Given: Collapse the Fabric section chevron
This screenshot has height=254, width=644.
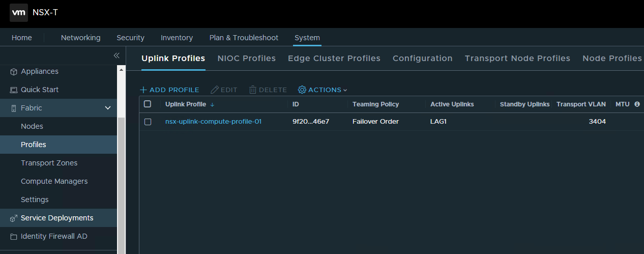Looking at the screenshot, I should (x=108, y=108).
